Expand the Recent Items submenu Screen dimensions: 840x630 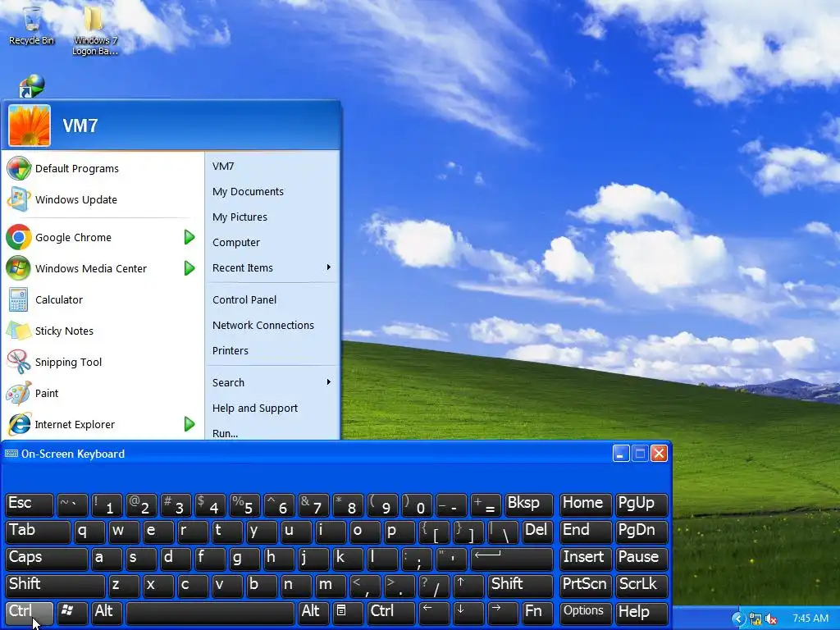272,268
